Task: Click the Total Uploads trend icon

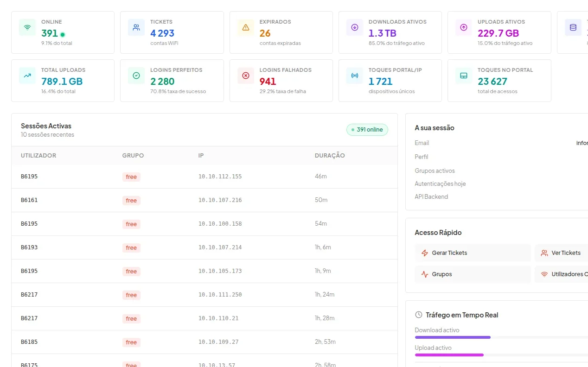Action: coord(27,76)
